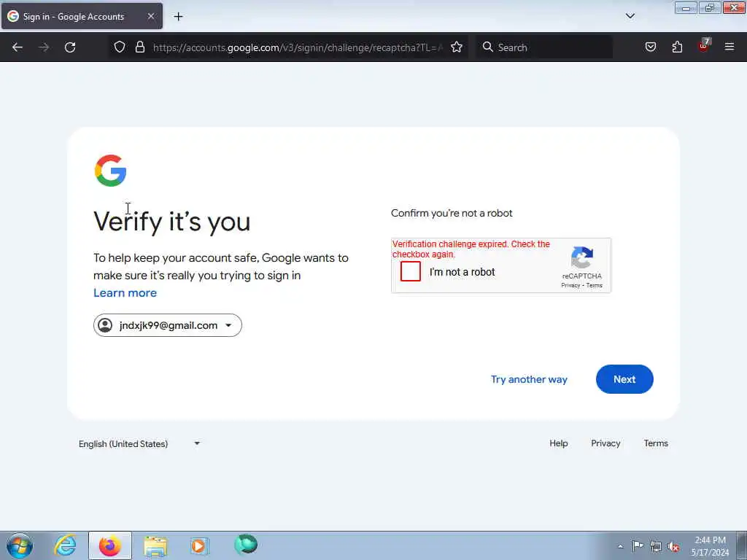Click Try another way
This screenshot has width=747, height=560.
(x=529, y=379)
